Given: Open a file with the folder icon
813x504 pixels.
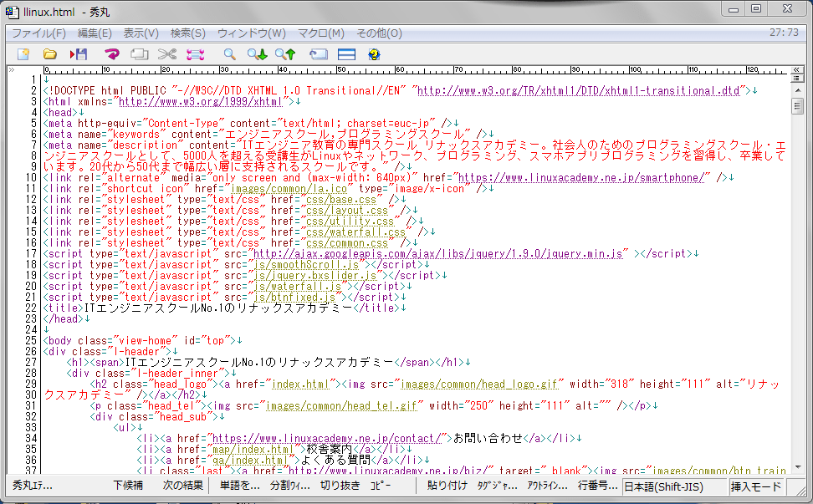Looking at the screenshot, I should [x=50, y=54].
